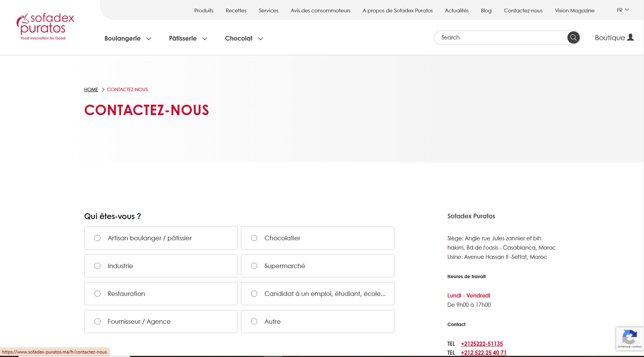
Task: Click the magnifying glass search button
Action: click(573, 37)
